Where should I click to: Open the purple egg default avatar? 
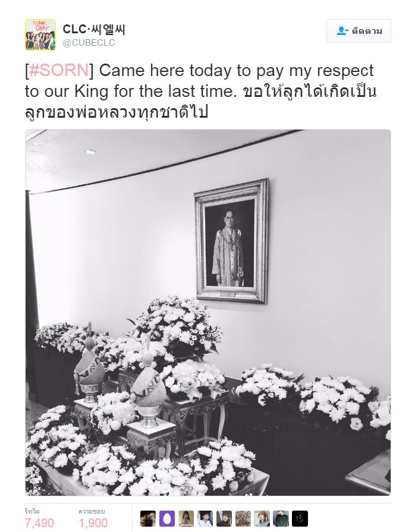[167, 519]
